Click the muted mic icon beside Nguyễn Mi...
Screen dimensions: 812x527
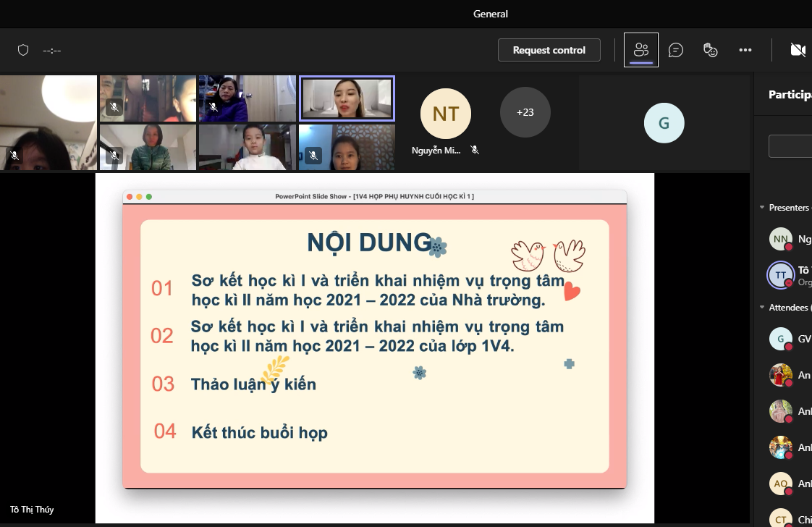click(475, 150)
